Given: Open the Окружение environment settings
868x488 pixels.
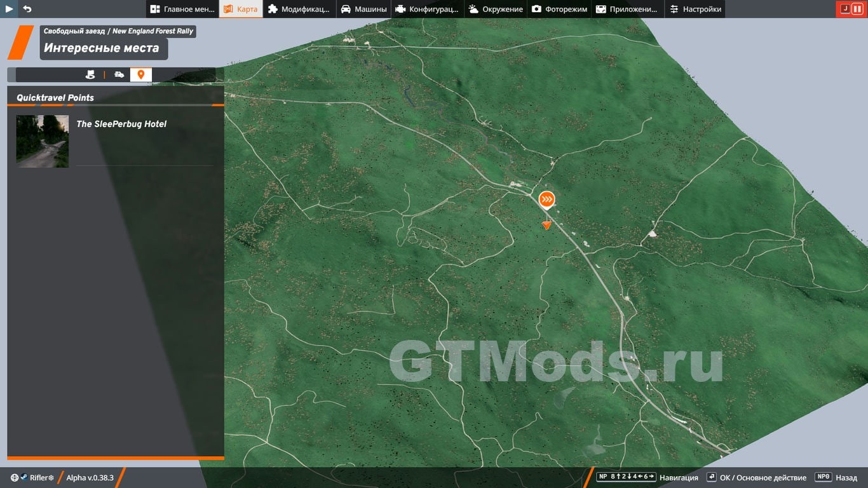Looking at the screenshot, I should click(x=496, y=9).
